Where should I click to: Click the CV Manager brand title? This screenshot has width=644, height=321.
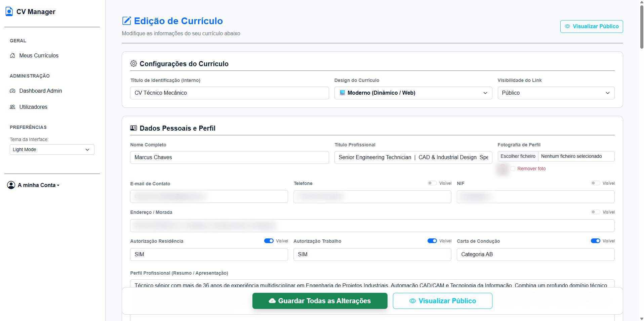(36, 12)
